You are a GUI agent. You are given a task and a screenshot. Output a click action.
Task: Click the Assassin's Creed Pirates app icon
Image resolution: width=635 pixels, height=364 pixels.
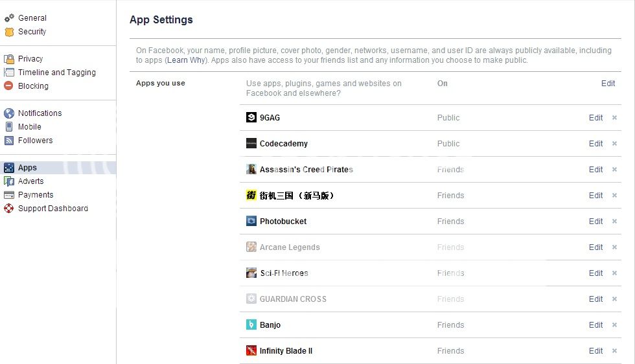coord(251,169)
